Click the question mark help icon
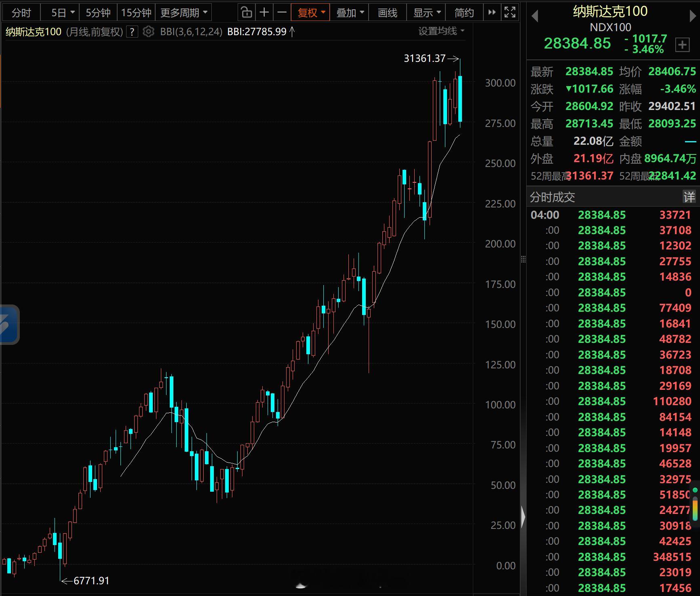Image resolution: width=700 pixels, height=596 pixels. click(132, 32)
